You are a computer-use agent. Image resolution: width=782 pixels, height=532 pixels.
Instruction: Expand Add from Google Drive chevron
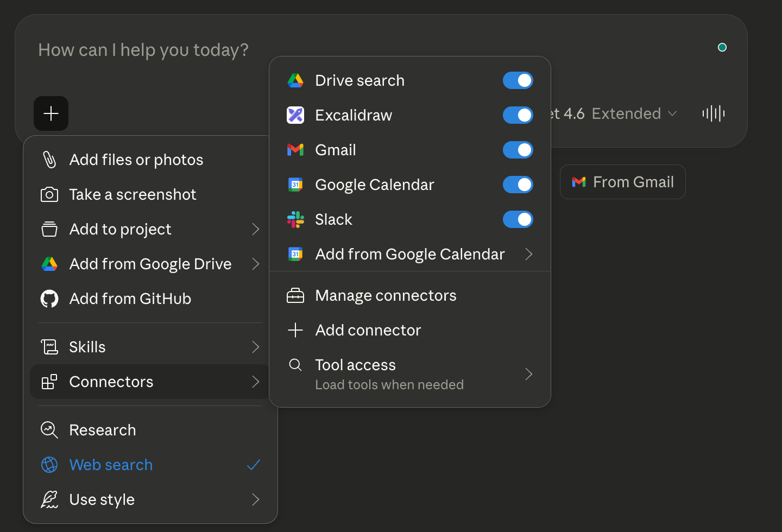point(256,264)
